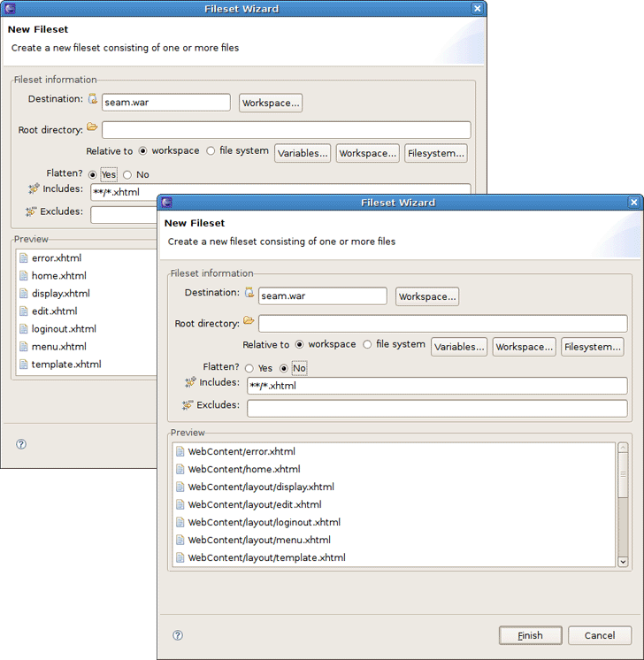Click the Includes icon in the front wizard
The height and width of the screenshot is (660, 644).
pos(189,383)
